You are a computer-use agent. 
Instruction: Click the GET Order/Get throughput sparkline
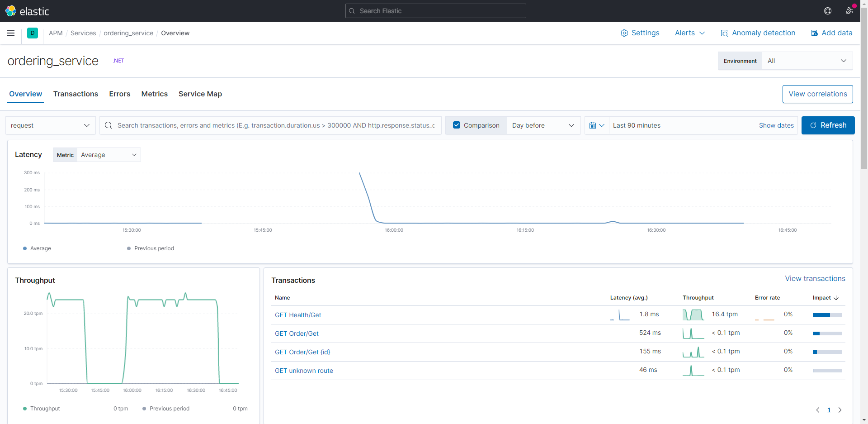point(693,333)
